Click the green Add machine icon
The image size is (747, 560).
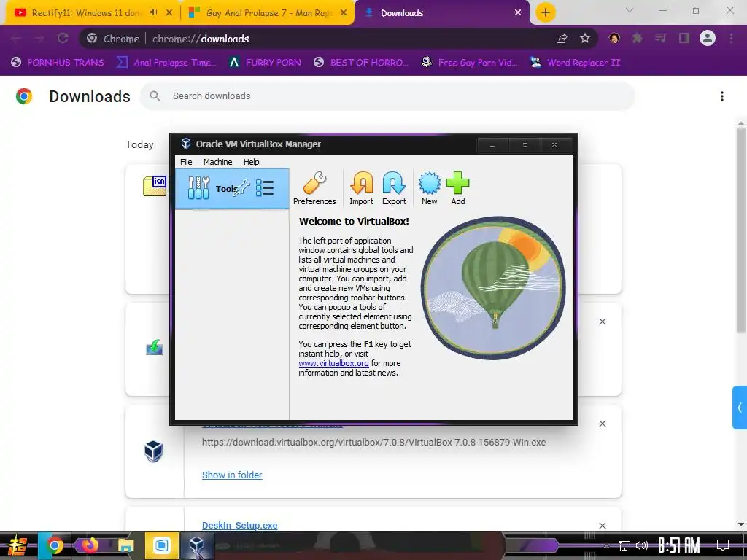point(458,189)
